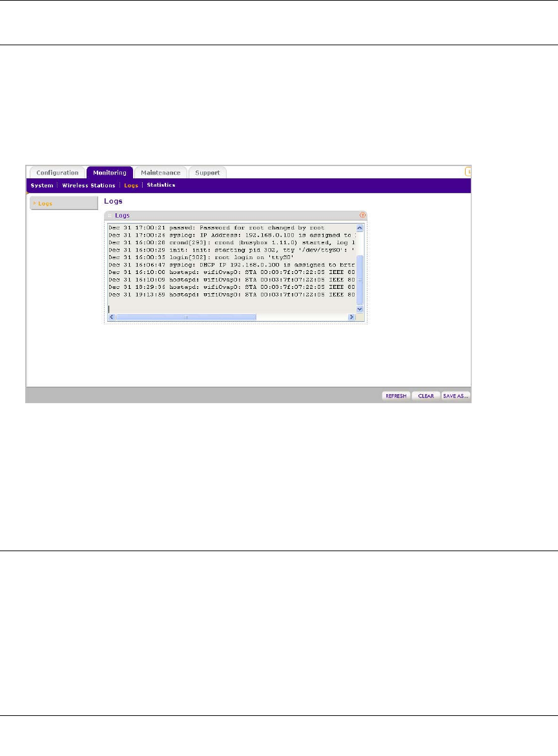Go to the System submenu item
Viewport: 558px width, 756px height.
pyautogui.click(x=42, y=185)
